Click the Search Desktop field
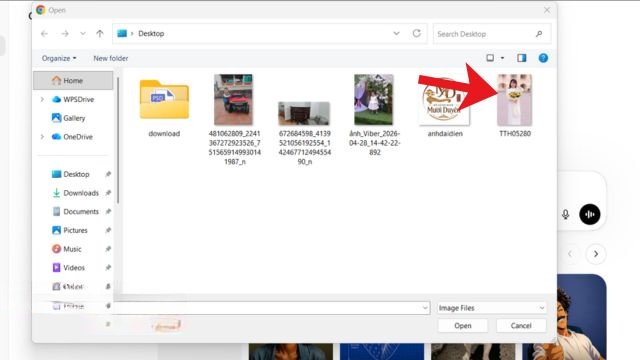Screen dimensions: 640x360 [x=492, y=34]
